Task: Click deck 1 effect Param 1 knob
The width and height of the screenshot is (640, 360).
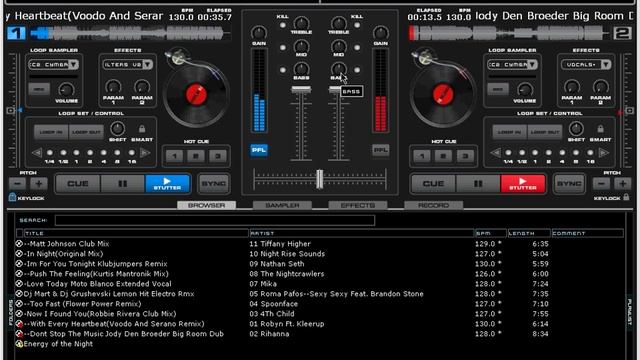Action: pos(113,87)
